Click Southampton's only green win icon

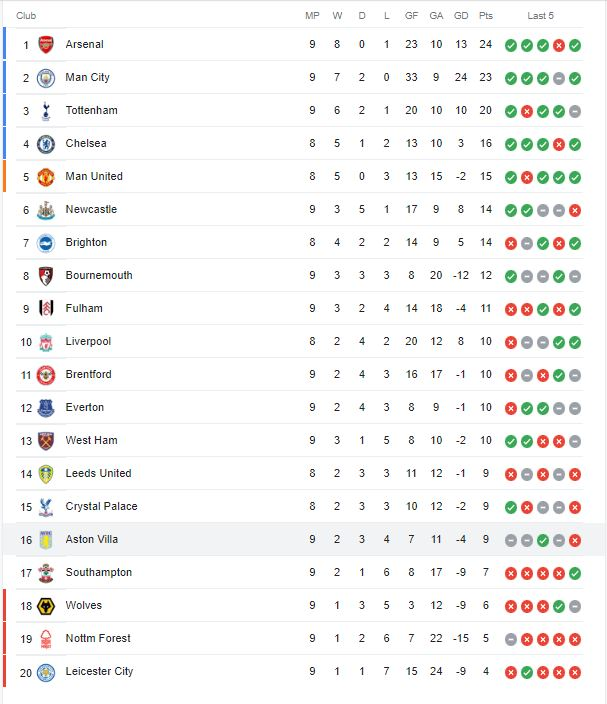[x=575, y=573]
